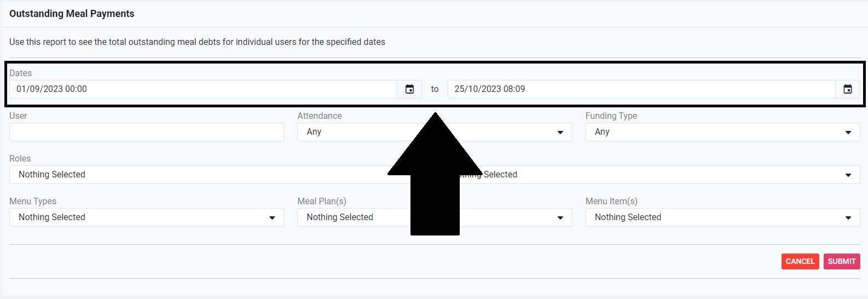Click the Funding Type dropdown caret arrow

click(848, 133)
